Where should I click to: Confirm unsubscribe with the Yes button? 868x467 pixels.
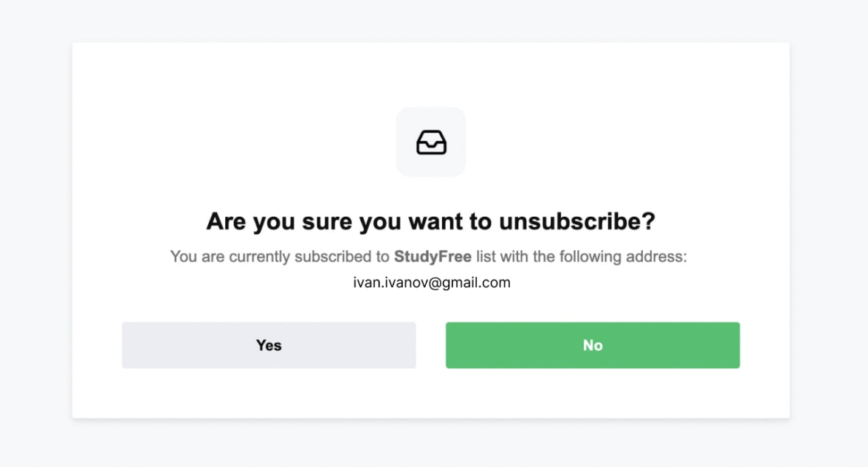pos(269,345)
